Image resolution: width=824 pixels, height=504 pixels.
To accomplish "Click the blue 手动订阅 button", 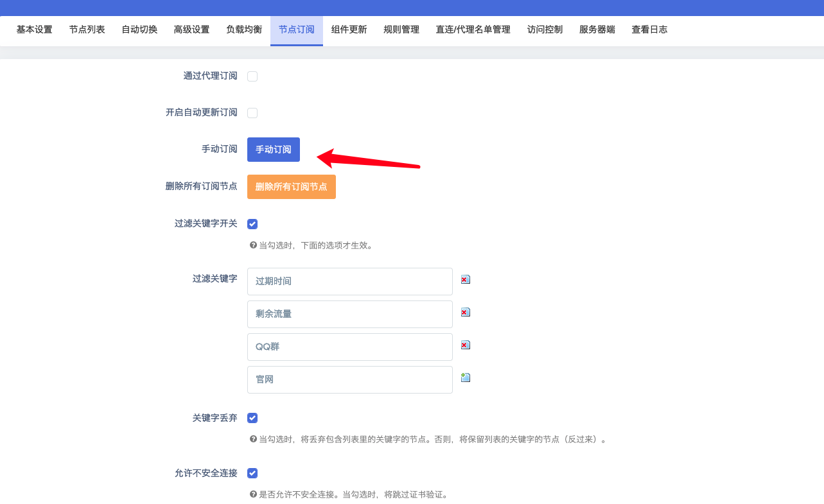I will pos(274,150).
